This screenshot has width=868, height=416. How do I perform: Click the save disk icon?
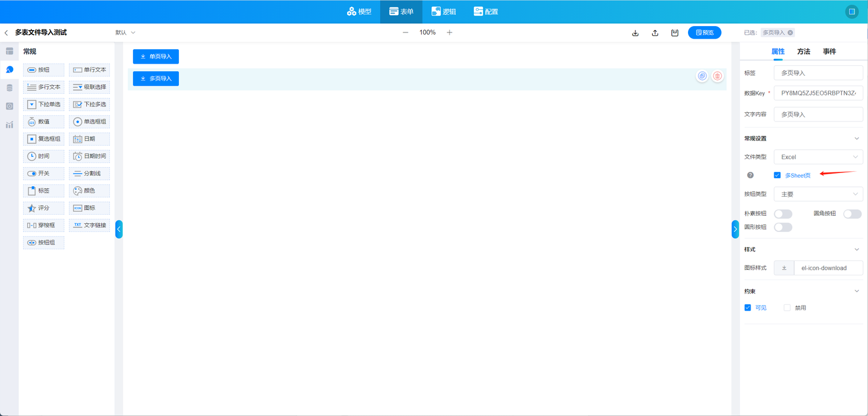[x=675, y=33]
